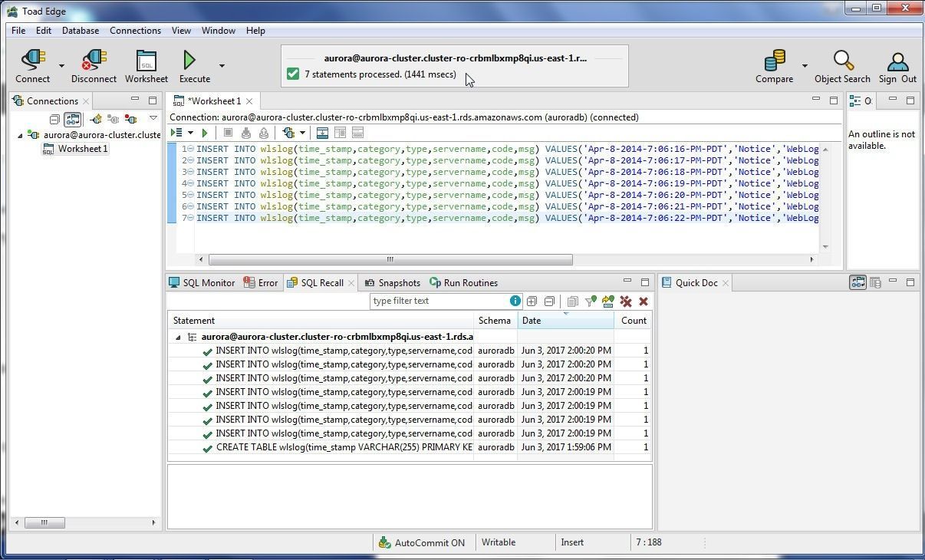925x560 pixels.
Task: Click the green Execute arrow
Action: point(189,60)
